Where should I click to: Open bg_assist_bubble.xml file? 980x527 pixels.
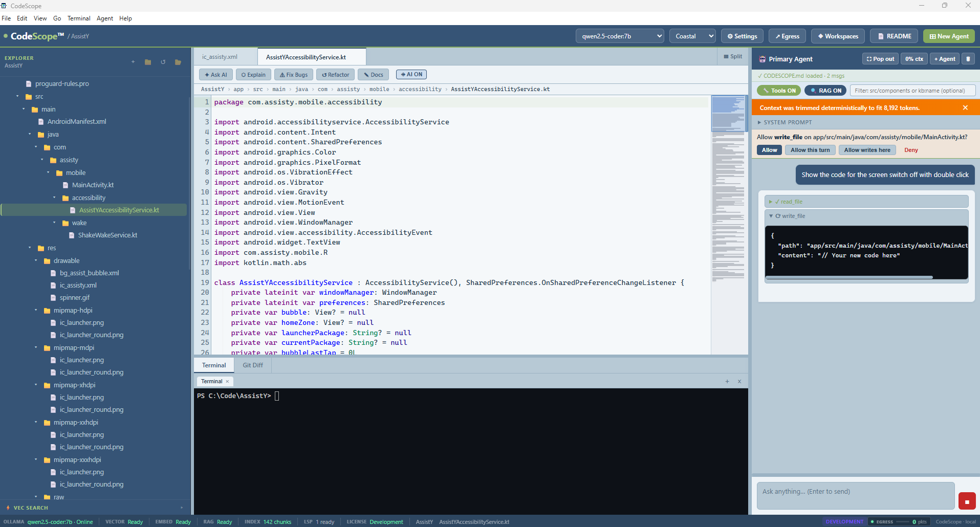(89, 273)
